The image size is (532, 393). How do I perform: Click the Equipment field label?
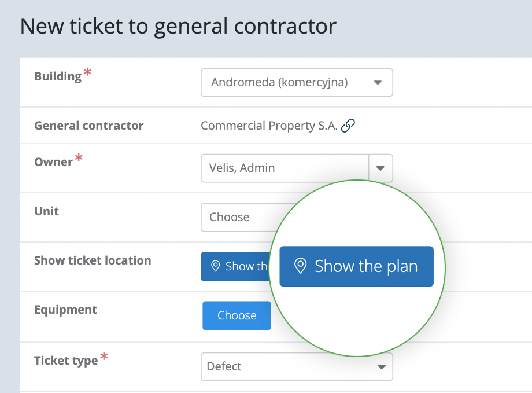click(x=65, y=310)
